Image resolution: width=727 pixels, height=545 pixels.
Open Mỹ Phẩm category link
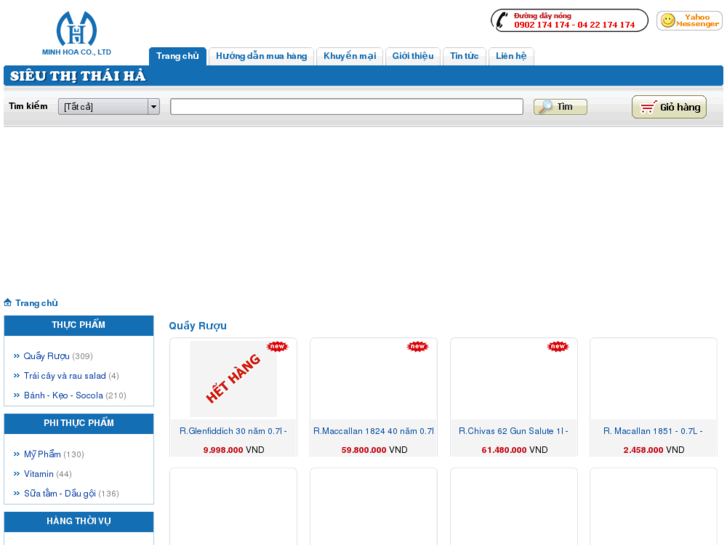click(42, 454)
